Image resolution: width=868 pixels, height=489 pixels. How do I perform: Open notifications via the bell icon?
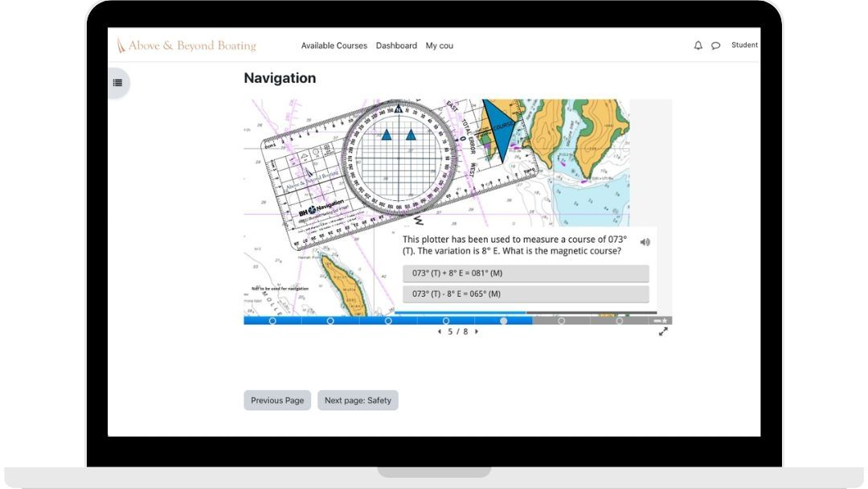click(x=698, y=45)
